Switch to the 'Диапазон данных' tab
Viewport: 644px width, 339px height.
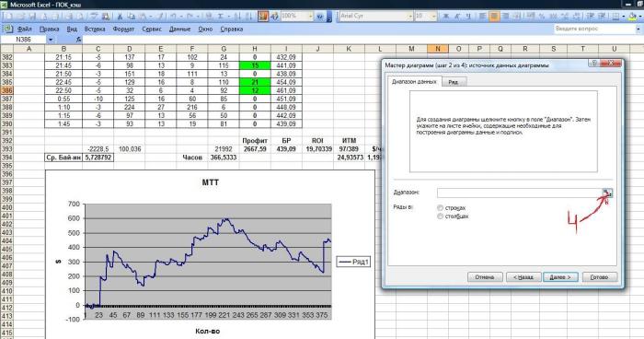(x=414, y=81)
